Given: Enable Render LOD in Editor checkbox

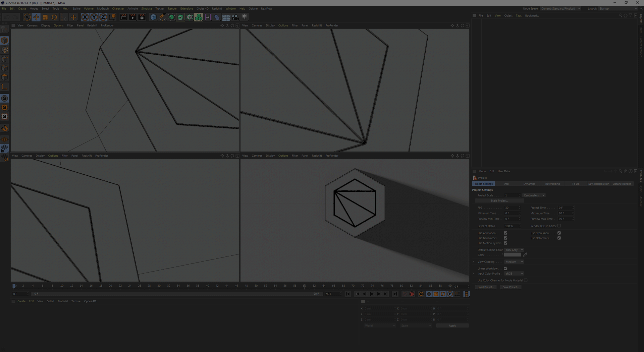Looking at the screenshot, I should (x=559, y=226).
